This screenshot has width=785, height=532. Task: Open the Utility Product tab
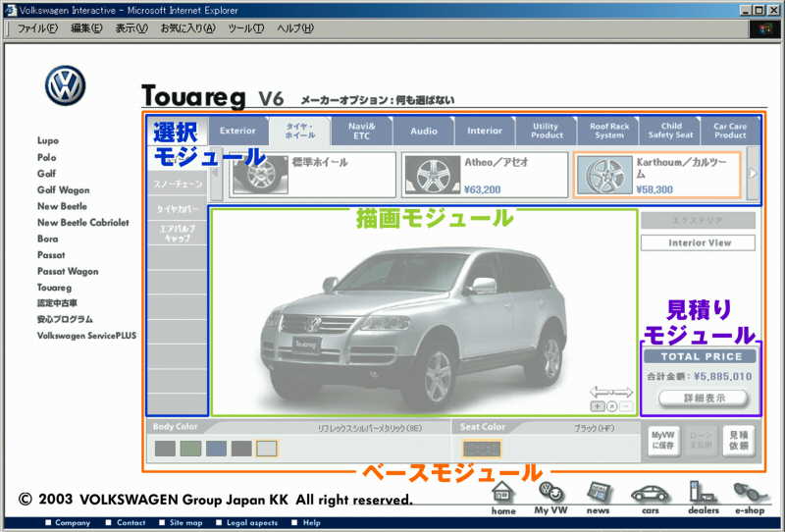click(x=547, y=131)
